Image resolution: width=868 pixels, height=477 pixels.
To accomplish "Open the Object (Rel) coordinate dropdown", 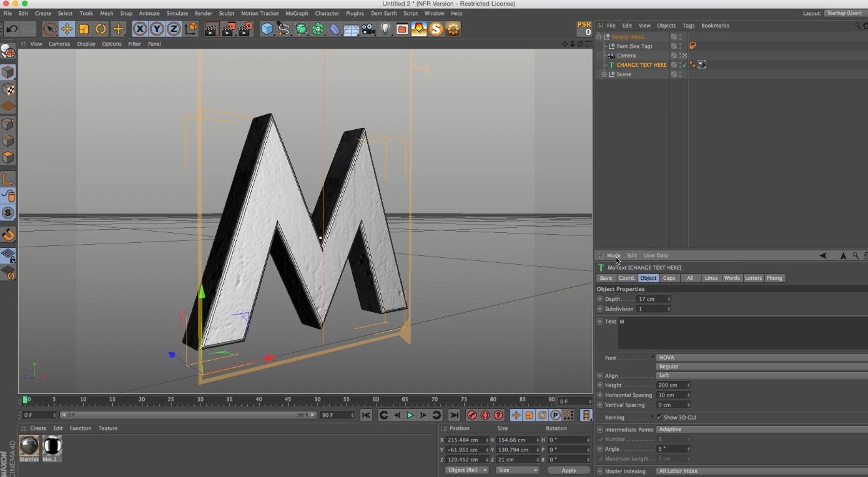I will point(467,470).
